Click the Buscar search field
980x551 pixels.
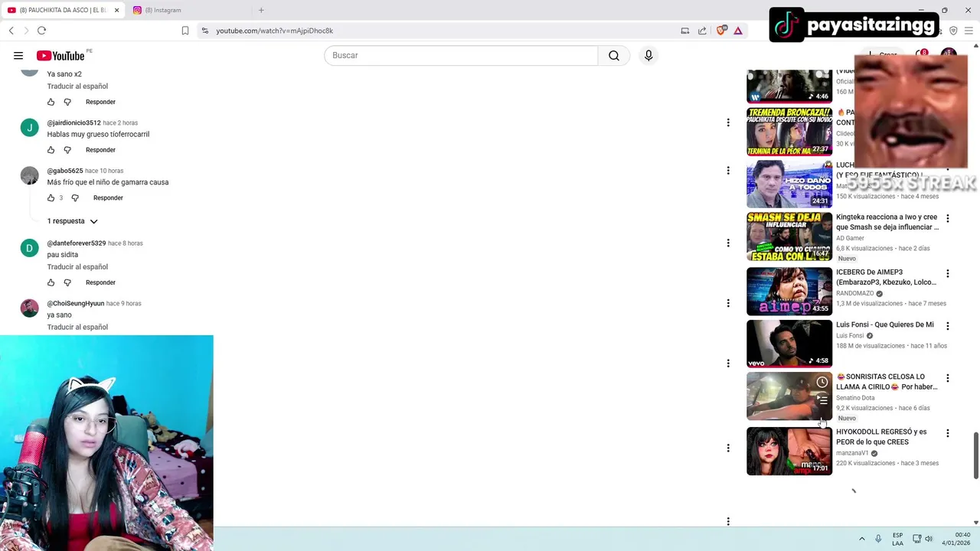click(x=461, y=55)
